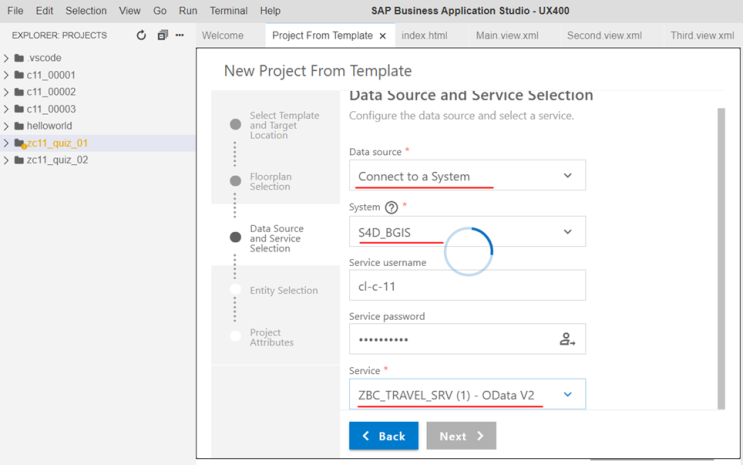743x465 pixels.
Task: Select the helloworld folder label
Action: pyautogui.click(x=49, y=126)
